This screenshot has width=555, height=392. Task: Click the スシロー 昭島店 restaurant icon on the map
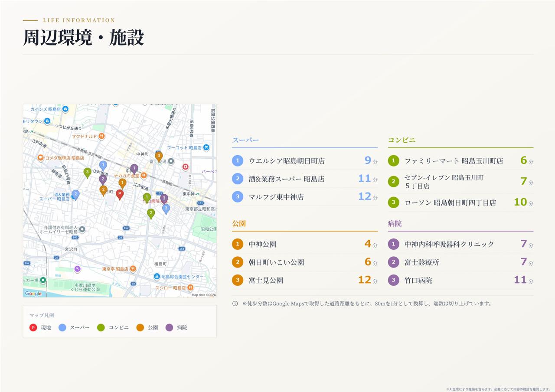click(x=190, y=287)
